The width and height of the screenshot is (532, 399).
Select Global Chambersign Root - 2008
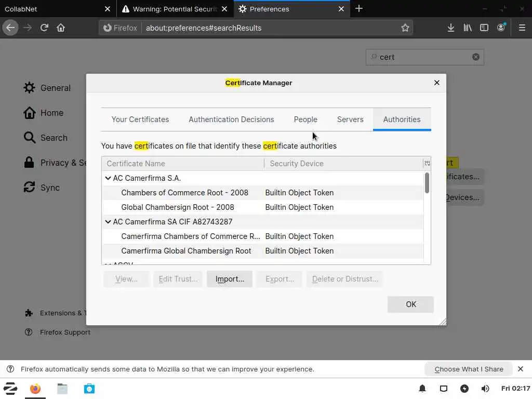pos(262,207)
